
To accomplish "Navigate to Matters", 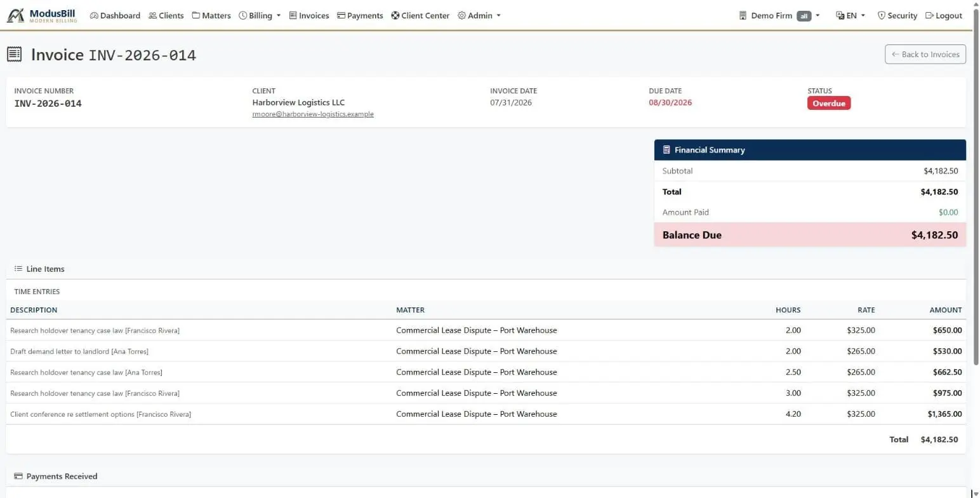I will [x=211, y=15].
